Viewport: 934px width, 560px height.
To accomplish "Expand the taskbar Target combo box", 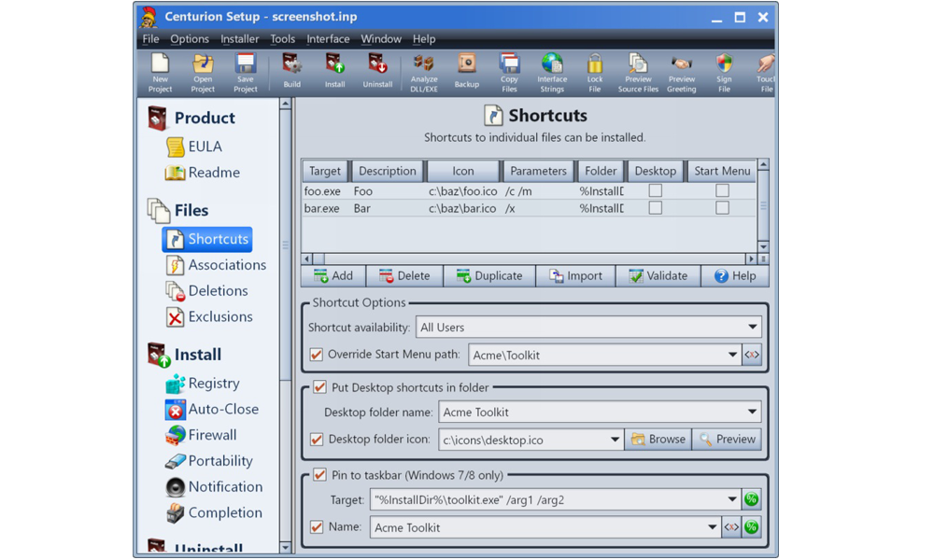I will [x=731, y=500].
